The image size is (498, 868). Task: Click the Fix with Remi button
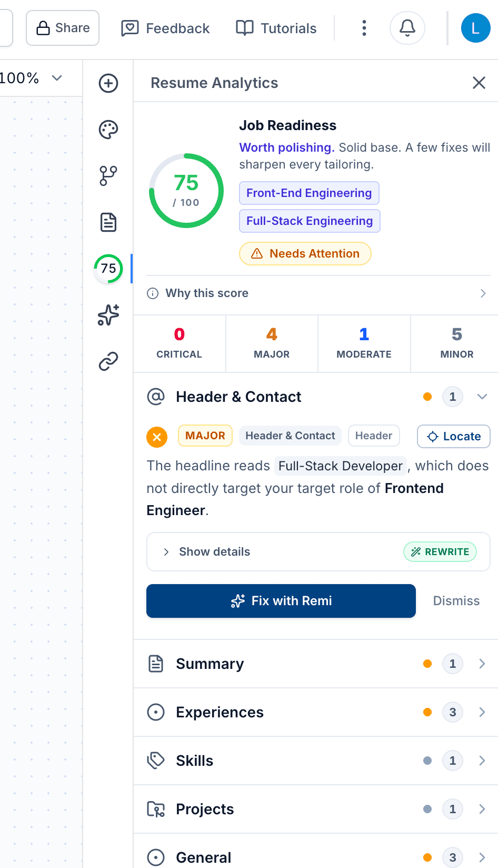tap(281, 601)
